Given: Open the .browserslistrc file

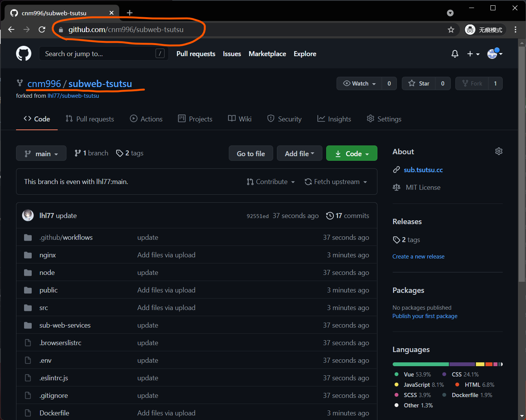Looking at the screenshot, I should click(60, 343).
